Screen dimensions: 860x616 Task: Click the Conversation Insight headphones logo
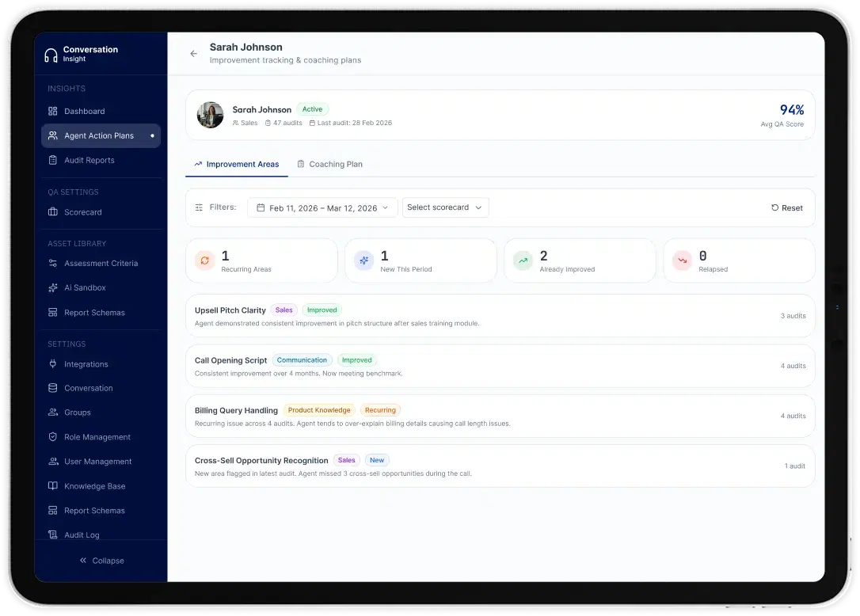[51, 55]
